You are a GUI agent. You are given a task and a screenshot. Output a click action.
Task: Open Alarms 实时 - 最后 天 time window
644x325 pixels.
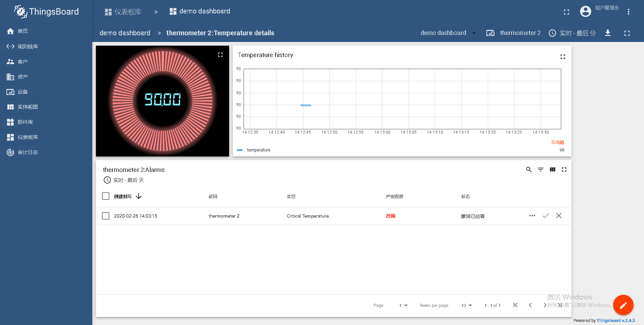pos(124,180)
